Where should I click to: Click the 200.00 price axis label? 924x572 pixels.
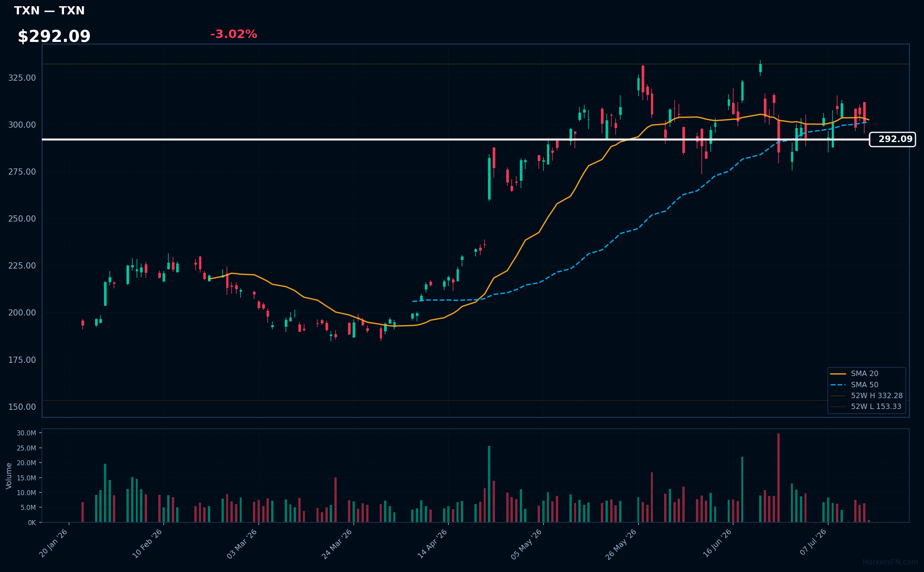pos(22,313)
